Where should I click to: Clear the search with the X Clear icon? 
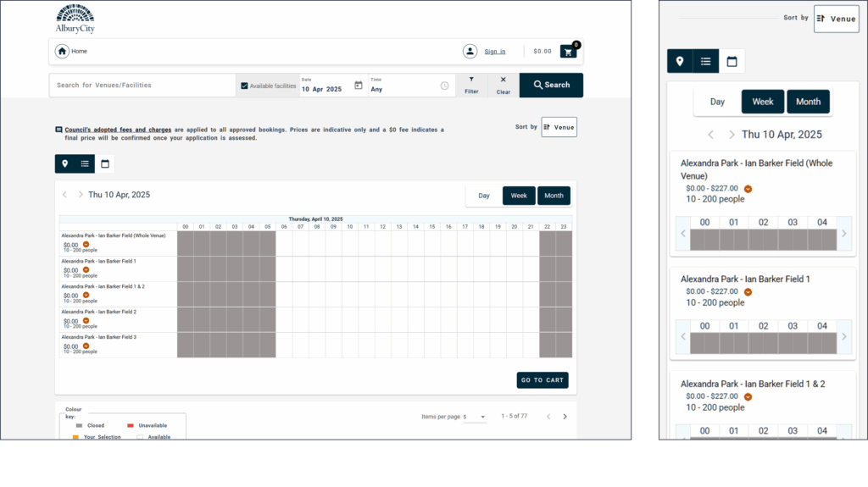pos(503,85)
